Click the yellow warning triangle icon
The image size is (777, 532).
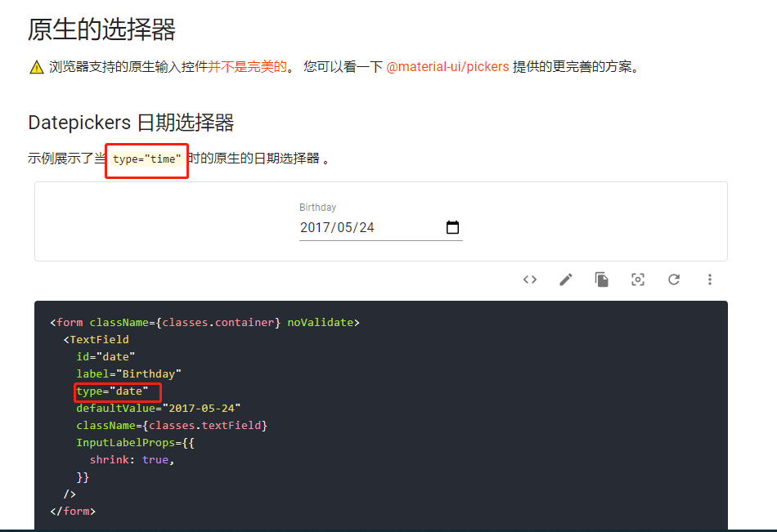click(x=36, y=66)
